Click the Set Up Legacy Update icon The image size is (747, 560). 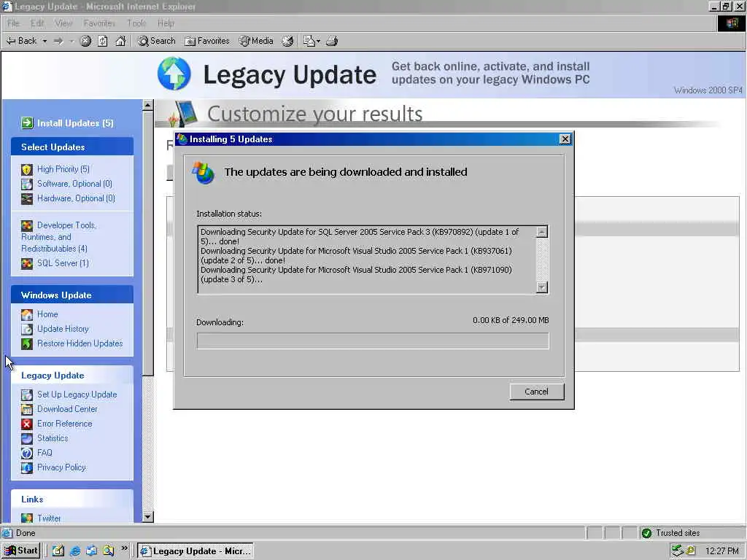(27, 394)
